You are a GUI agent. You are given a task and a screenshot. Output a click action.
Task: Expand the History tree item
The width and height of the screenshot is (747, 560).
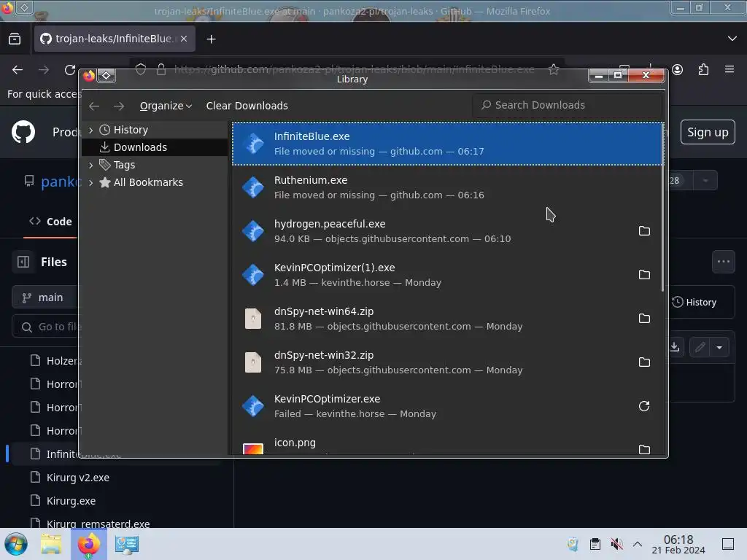coord(91,130)
